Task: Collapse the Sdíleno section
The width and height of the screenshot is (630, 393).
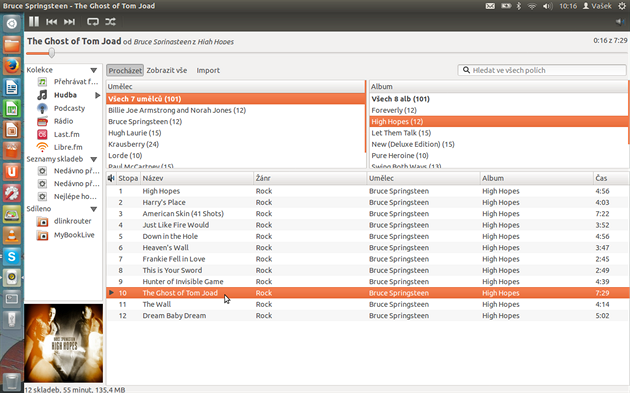Action: [94, 209]
